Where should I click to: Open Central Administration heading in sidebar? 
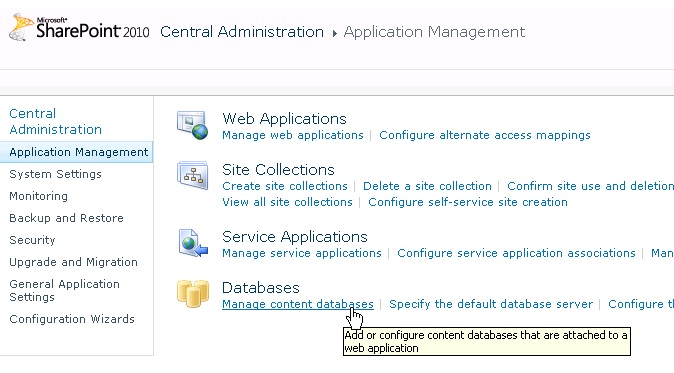pyautogui.click(x=55, y=122)
